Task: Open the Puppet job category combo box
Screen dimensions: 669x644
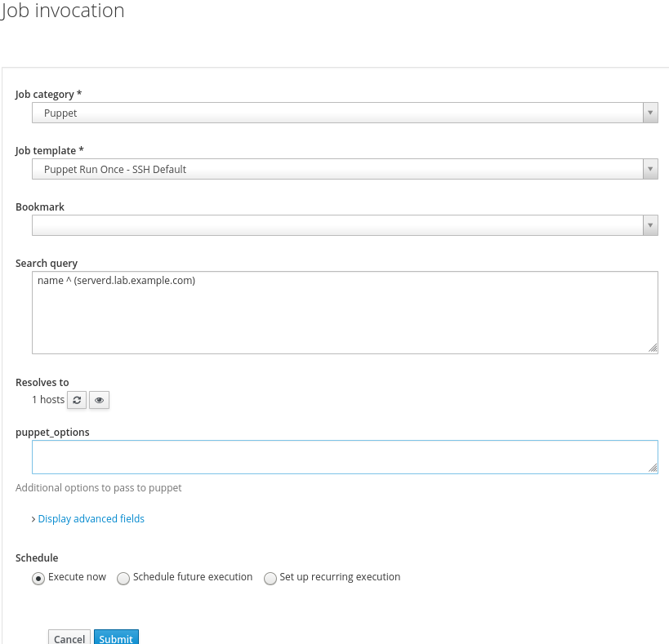Action: click(x=337, y=113)
